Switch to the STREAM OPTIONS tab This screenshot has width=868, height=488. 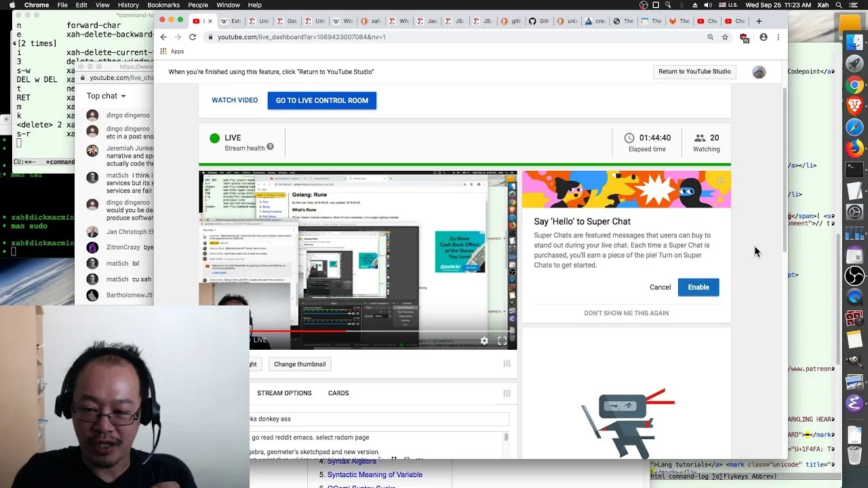pos(284,393)
